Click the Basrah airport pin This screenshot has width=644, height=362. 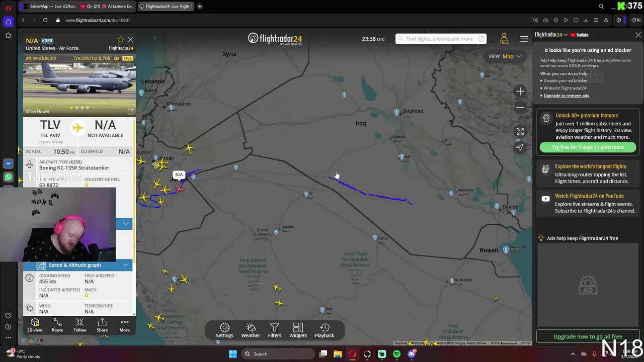513,213
